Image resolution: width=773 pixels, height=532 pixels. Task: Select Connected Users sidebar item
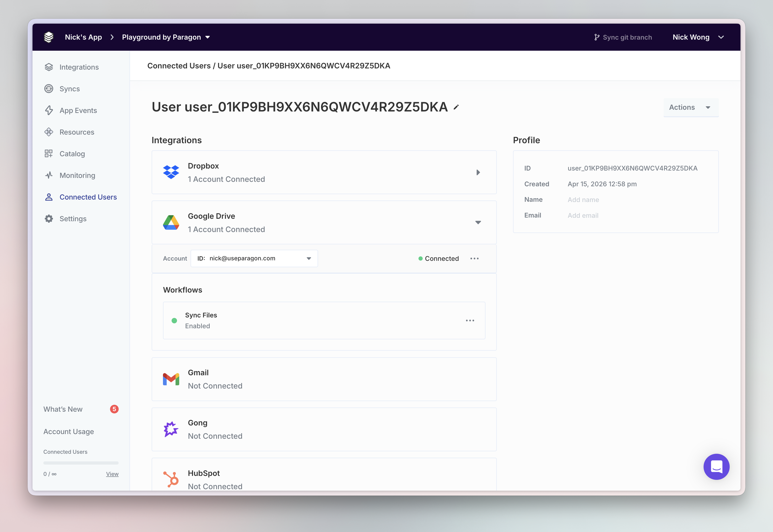point(80,197)
